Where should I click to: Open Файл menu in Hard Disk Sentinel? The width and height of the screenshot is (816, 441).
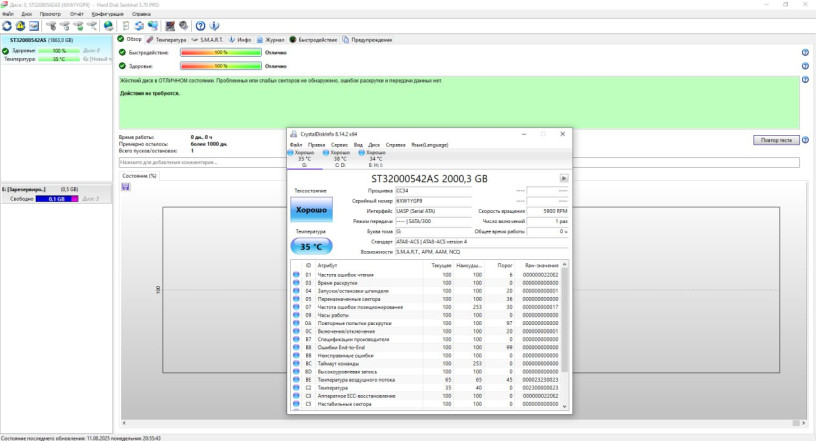pos(8,14)
